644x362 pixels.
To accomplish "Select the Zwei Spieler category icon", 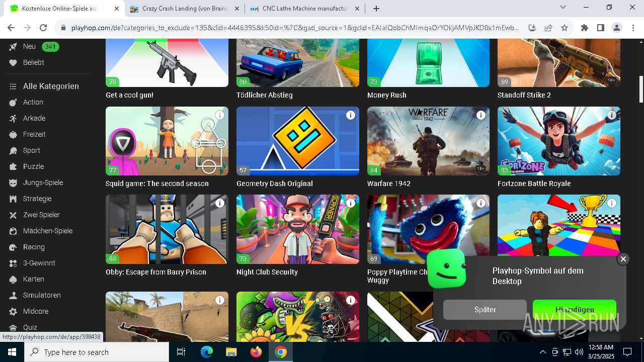I will click(x=13, y=215).
